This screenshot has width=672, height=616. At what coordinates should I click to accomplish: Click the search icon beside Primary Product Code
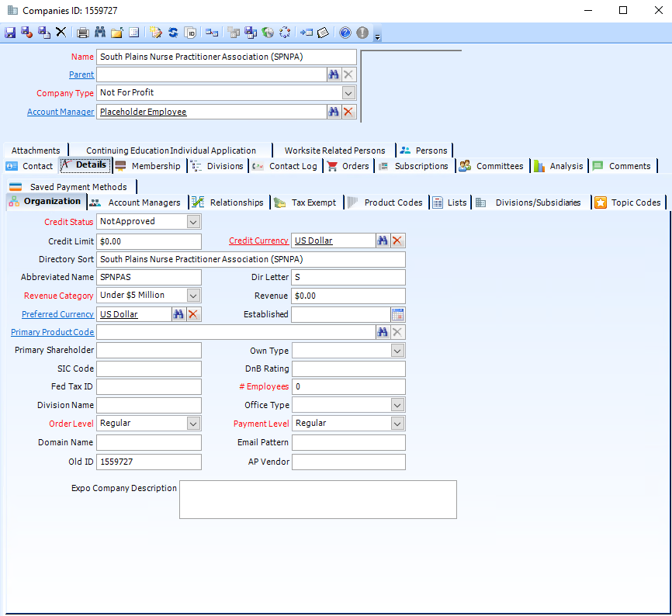click(x=383, y=331)
